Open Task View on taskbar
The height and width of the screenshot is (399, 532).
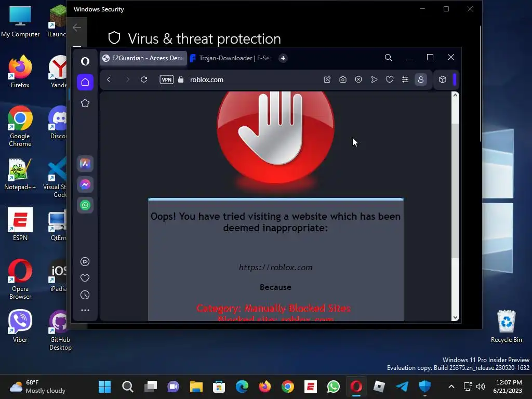tap(150, 387)
